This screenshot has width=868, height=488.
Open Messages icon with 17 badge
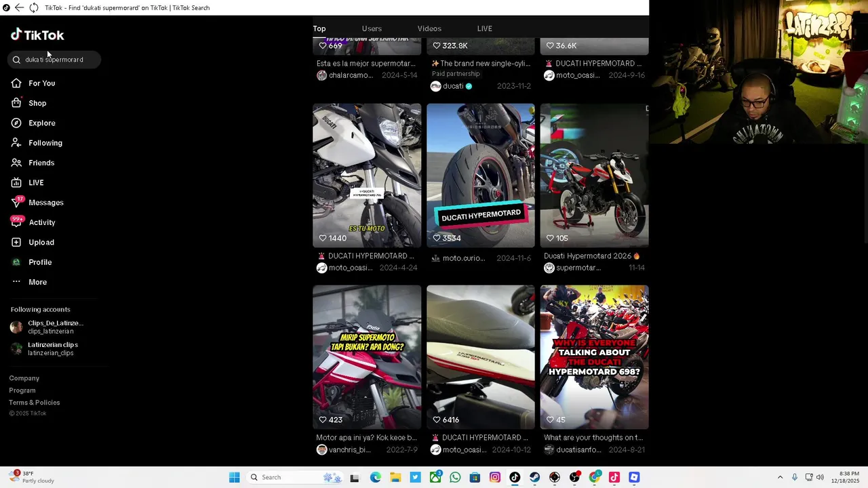(17, 202)
